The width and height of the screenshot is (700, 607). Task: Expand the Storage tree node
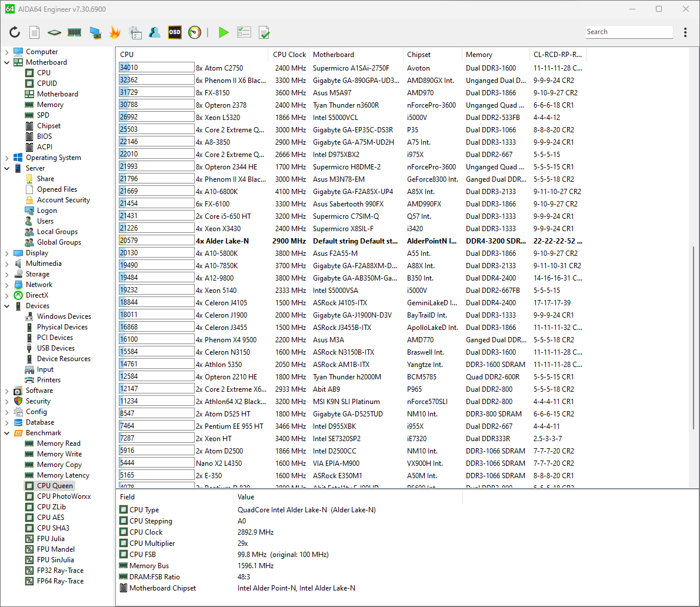(x=7, y=274)
